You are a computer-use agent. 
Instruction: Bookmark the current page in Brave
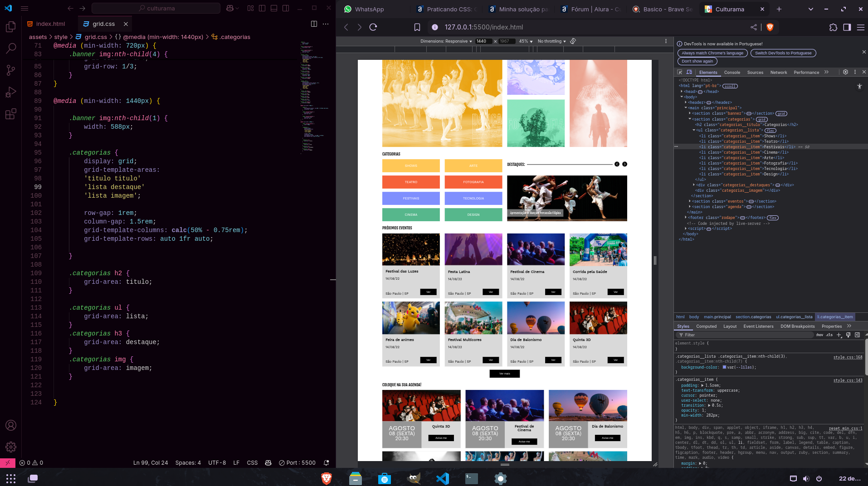[417, 27]
